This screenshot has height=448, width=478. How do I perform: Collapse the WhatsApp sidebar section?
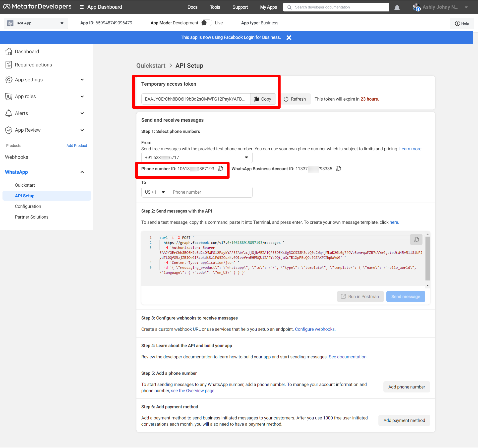pos(82,172)
